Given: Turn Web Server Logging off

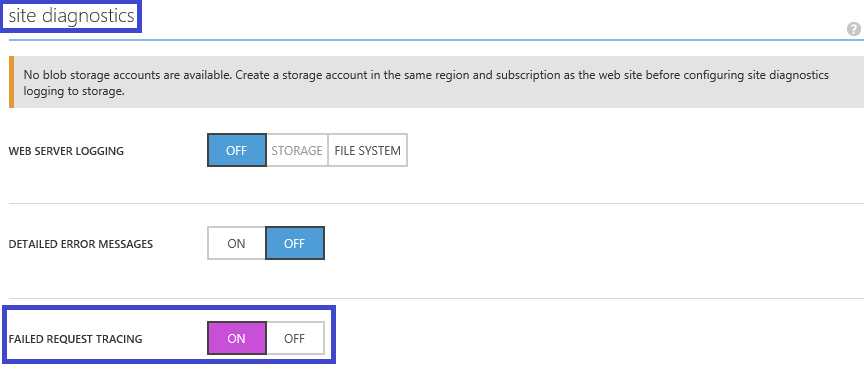Looking at the screenshot, I should (236, 150).
